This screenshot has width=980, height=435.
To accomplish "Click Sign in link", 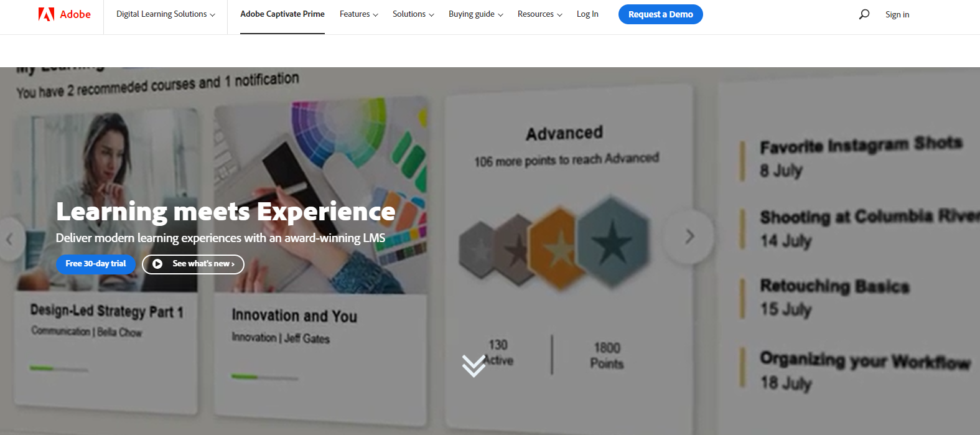I will [x=897, y=14].
